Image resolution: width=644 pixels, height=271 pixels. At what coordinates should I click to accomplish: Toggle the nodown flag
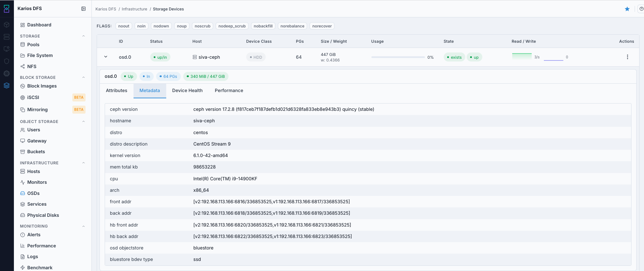161,26
